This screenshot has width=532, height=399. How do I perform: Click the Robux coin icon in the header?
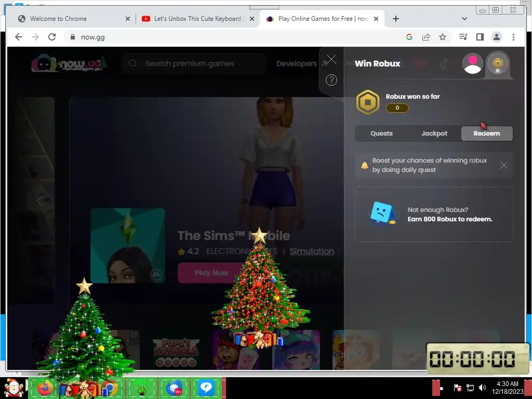click(x=497, y=63)
